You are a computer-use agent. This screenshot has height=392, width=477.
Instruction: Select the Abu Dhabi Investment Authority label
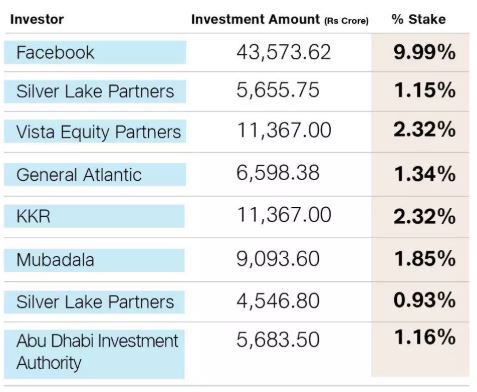click(x=94, y=354)
